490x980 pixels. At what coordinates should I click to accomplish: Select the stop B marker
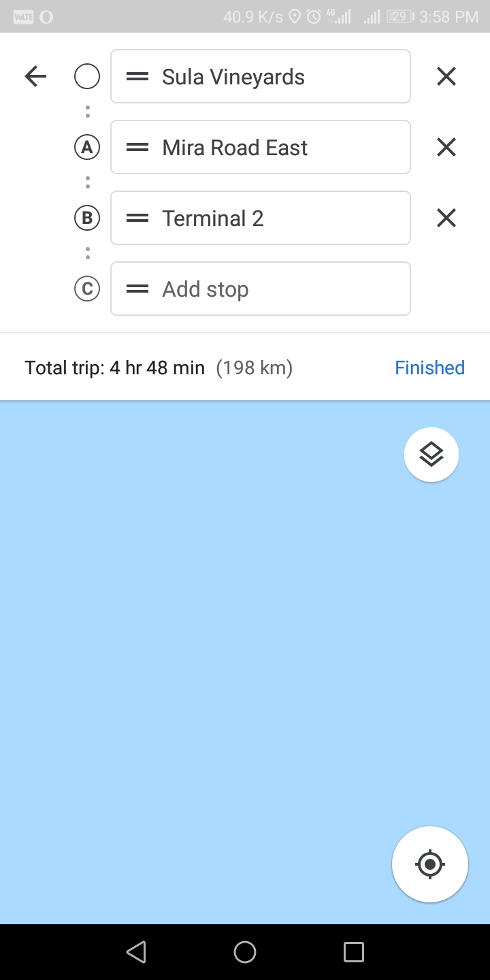pyautogui.click(x=87, y=218)
